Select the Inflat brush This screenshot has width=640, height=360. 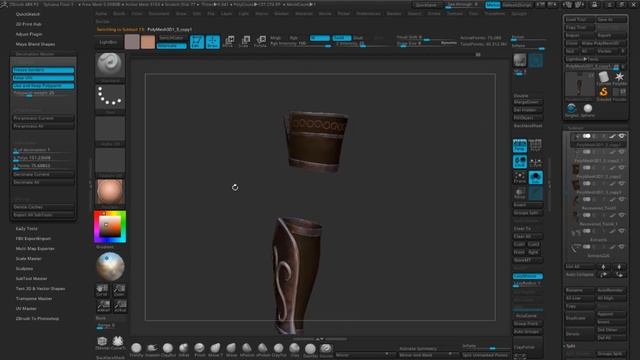pyautogui.click(x=184, y=348)
